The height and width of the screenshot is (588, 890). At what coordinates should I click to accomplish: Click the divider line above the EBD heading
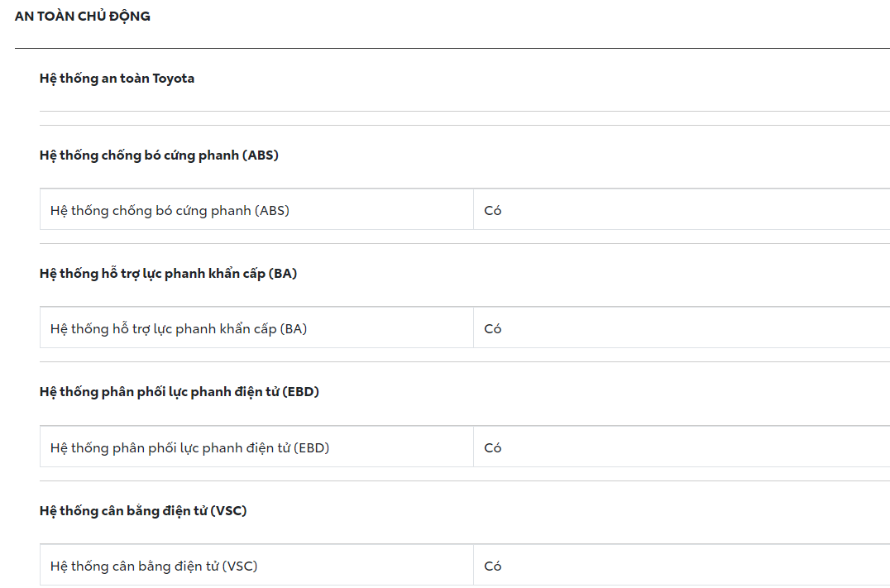click(464, 362)
